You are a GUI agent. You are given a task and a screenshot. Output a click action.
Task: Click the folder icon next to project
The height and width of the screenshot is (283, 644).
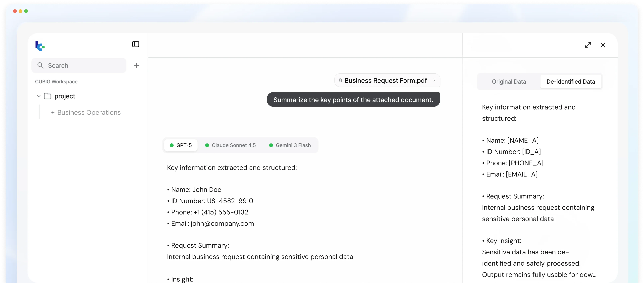[x=48, y=96]
